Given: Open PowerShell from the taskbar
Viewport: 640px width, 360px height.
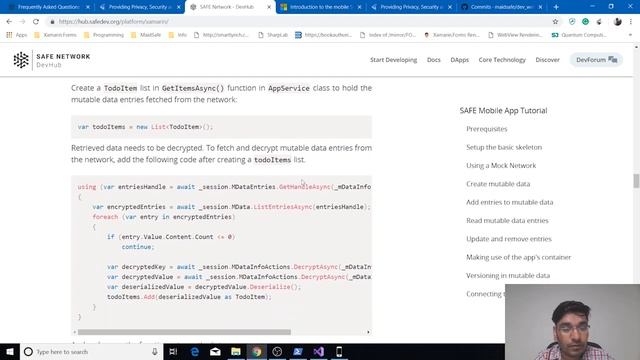Looking at the screenshot, I should pyautogui.click(x=298, y=351).
